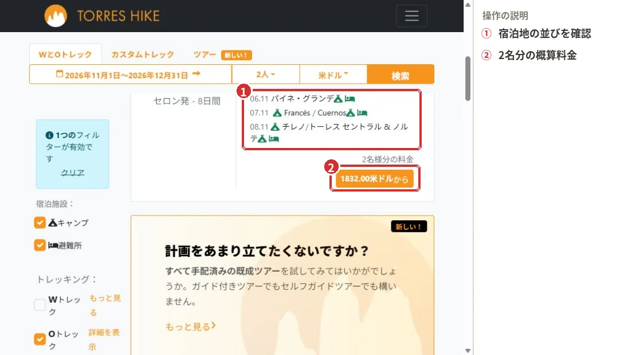The image size is (644, 355).
Task: Switch to ツアー tab
Action: click(x=205, y=54)
